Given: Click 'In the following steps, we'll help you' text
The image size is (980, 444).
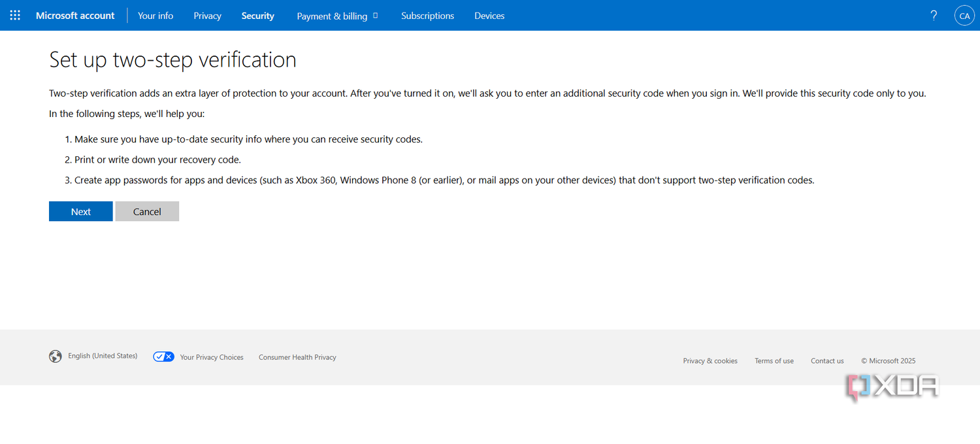Looking at the screenshot, I should [x=127, y=114].
